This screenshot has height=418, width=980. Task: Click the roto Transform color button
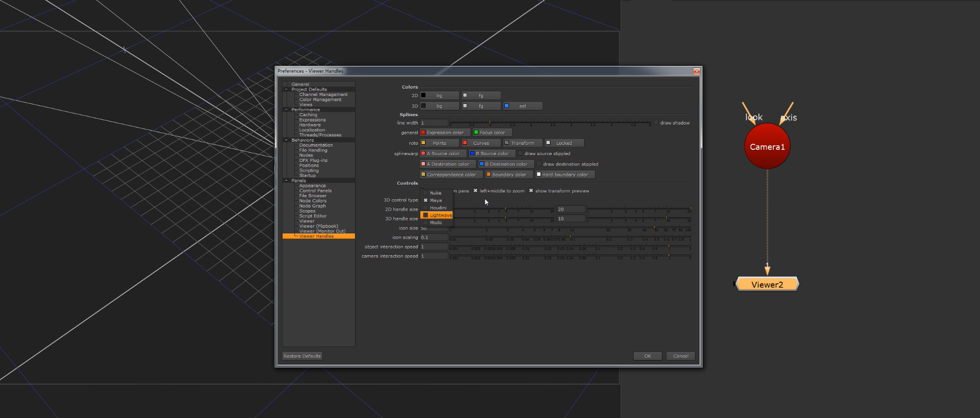pos(522,143)
